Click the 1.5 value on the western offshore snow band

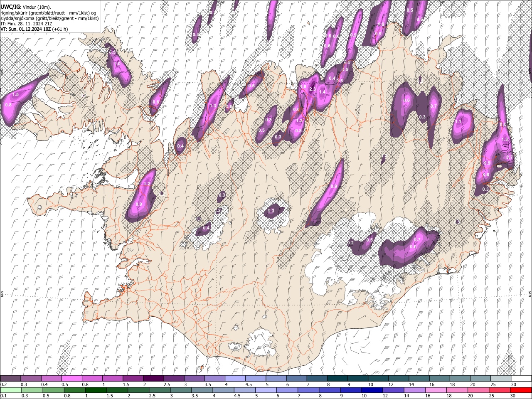(16, 95)
